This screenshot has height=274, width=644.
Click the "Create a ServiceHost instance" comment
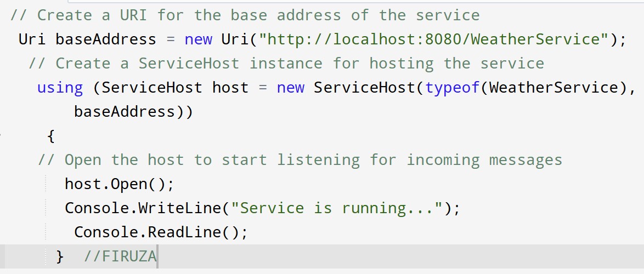pyautogui.click(x=286, y=64)
